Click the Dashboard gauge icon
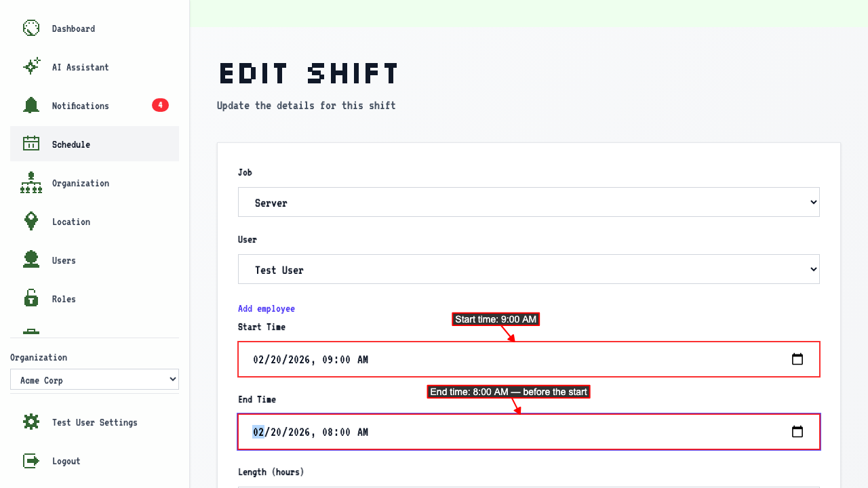 31,28
